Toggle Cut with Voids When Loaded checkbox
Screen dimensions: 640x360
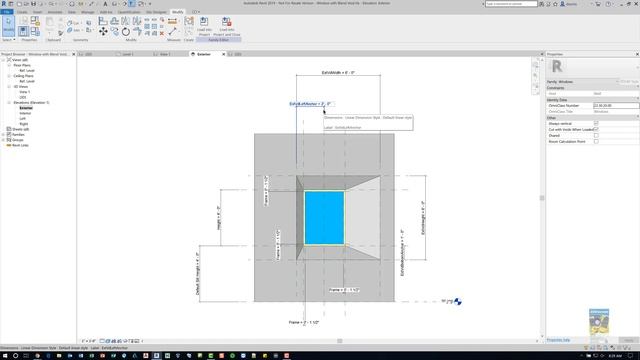(596, 129)
